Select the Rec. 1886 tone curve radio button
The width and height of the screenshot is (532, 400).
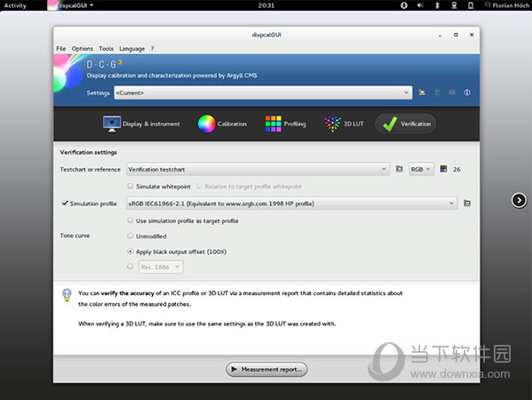131,267
